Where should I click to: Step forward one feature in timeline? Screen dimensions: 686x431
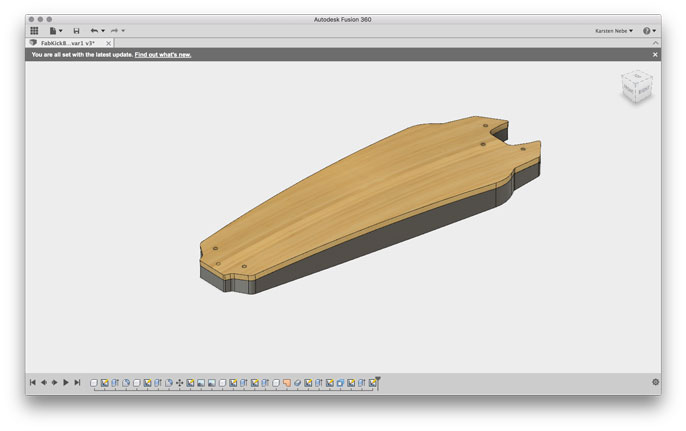click(x=55, y=382)
